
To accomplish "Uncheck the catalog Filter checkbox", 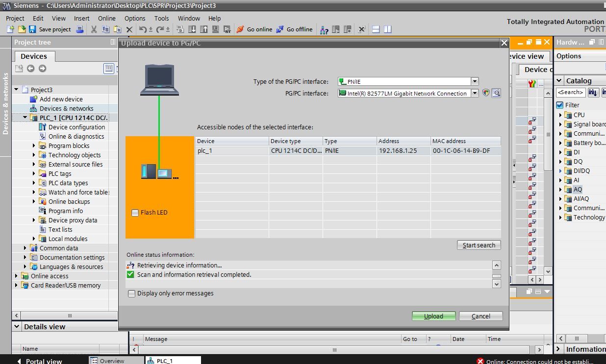I will (560, 105).
